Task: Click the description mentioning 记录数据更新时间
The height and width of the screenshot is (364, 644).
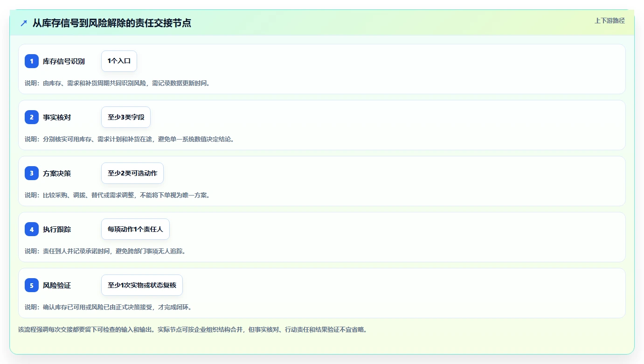Action: click(x=118, y=83)
